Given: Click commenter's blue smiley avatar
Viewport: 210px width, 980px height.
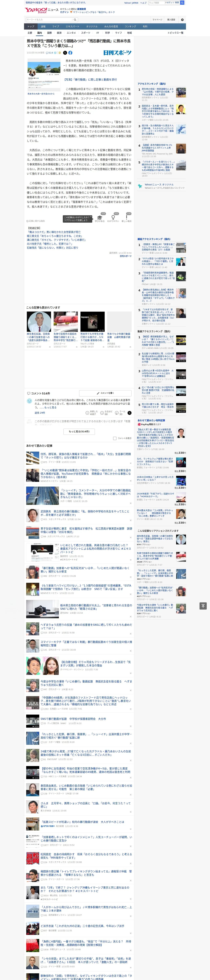Looking at the screenshot, I should (x=29, y=401).
